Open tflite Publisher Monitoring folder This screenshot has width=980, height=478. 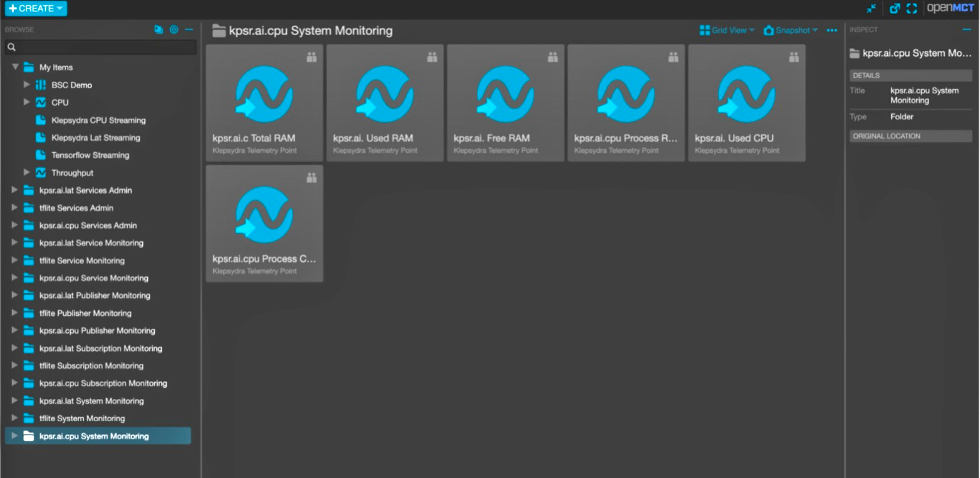coord(85,313)
